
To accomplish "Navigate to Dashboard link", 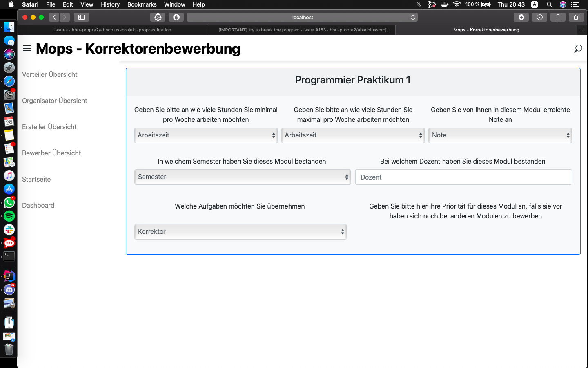I will pyautogui.click(x=38, y=205).
